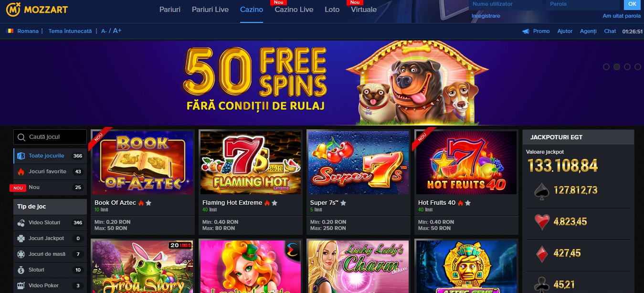The height and width of the screenshot is (293, 644).
Task: Select the fourth banner carousel dot
Action: click(638, 67)
